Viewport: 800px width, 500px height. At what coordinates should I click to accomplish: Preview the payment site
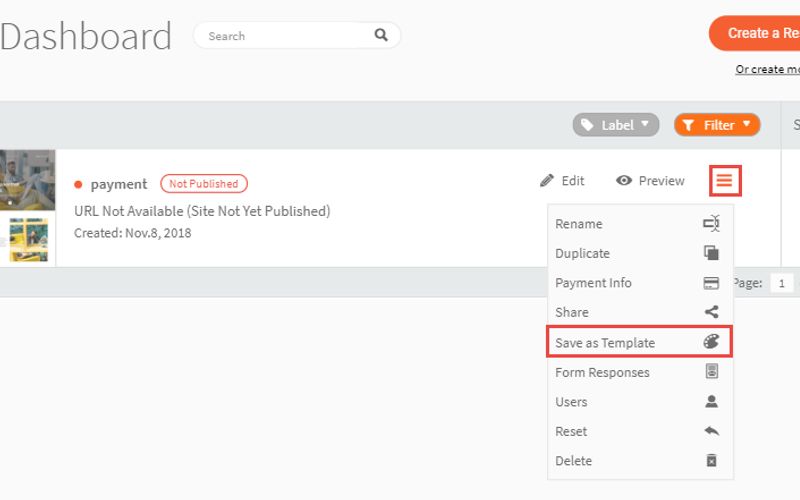650,181
